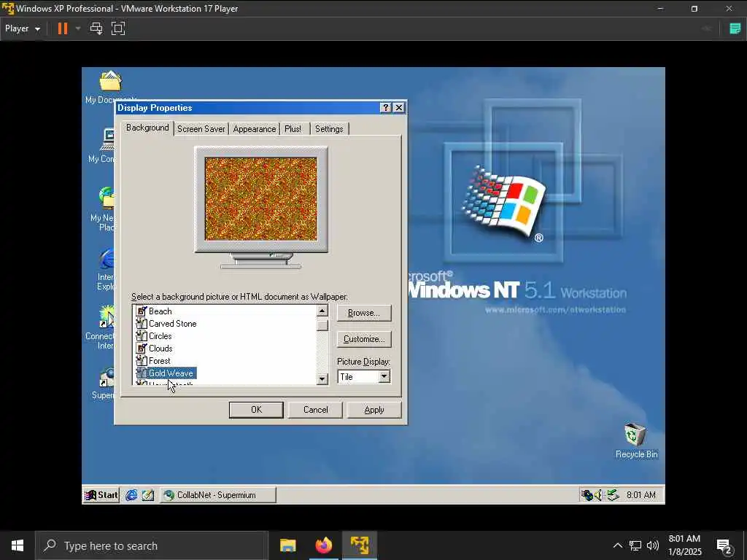The image size is (747, 560).
Task: Click the green notes icon in VMware toolbar
Action: (735, 28)
